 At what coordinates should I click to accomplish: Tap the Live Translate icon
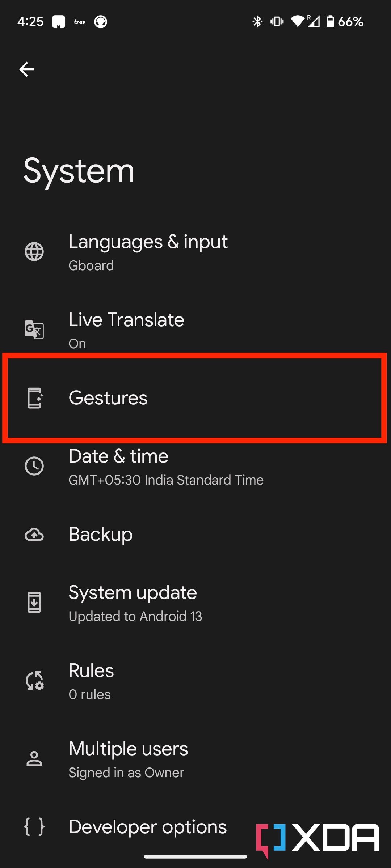coord(34,329)
